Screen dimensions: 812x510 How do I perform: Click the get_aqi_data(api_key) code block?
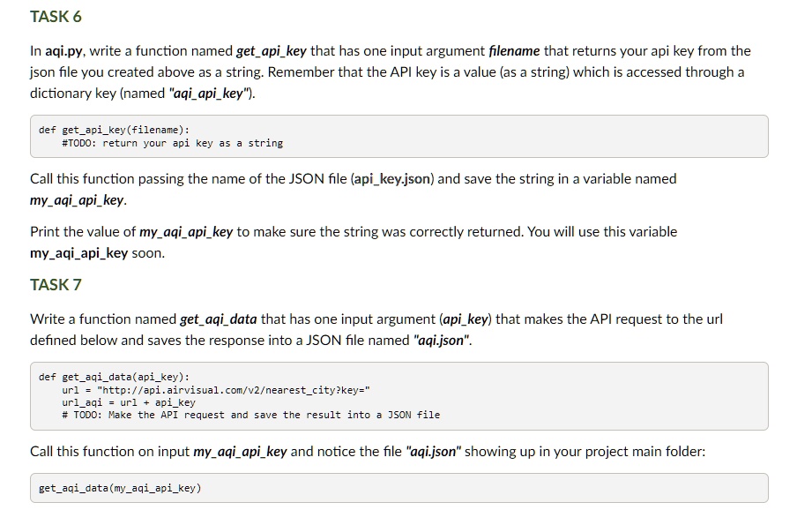click(x=399, y=396)
